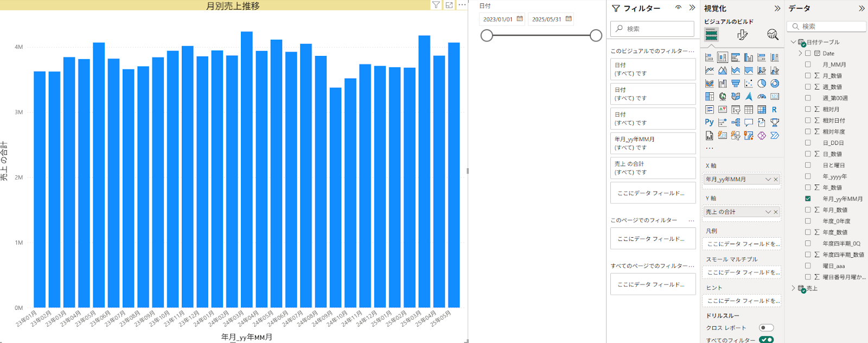The height and width of the screenshot is (343, 868).
Task: Select the stacked bar chart visual
Action: [x=710, y=58]
